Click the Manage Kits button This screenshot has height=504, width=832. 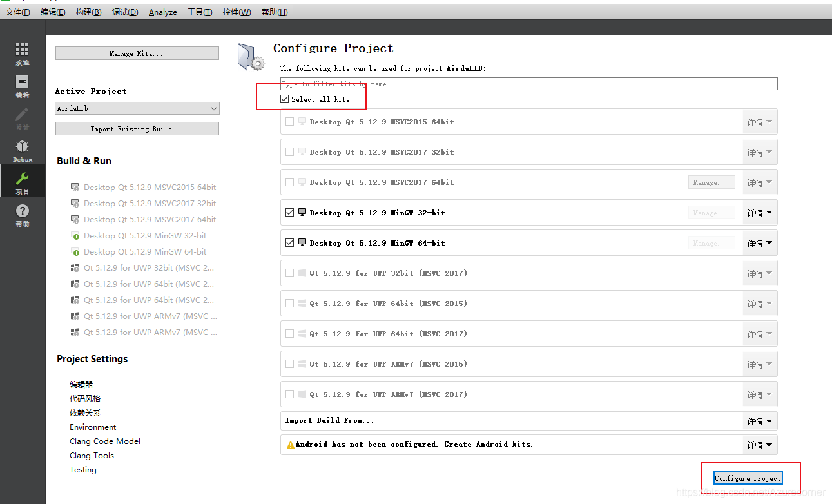137,52
